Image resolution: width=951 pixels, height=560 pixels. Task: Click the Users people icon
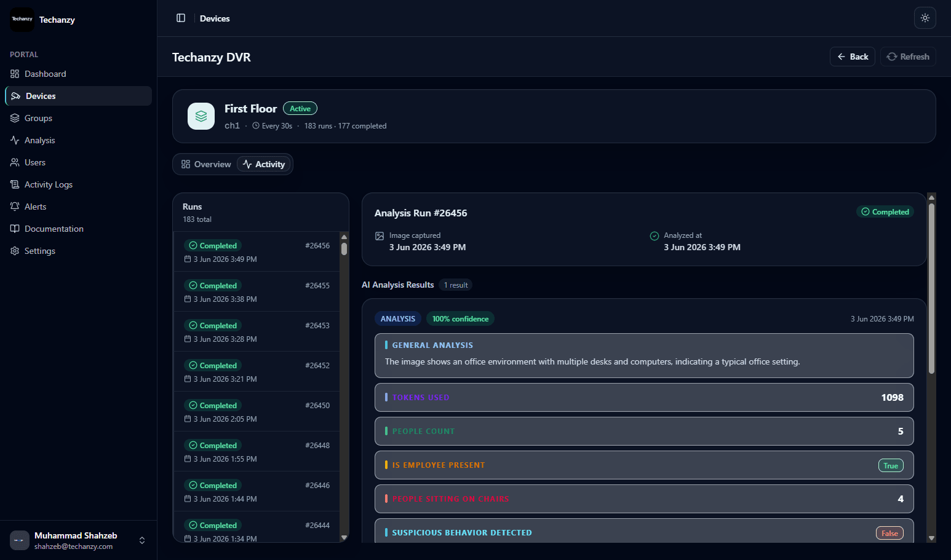click(x=15, y=162)
